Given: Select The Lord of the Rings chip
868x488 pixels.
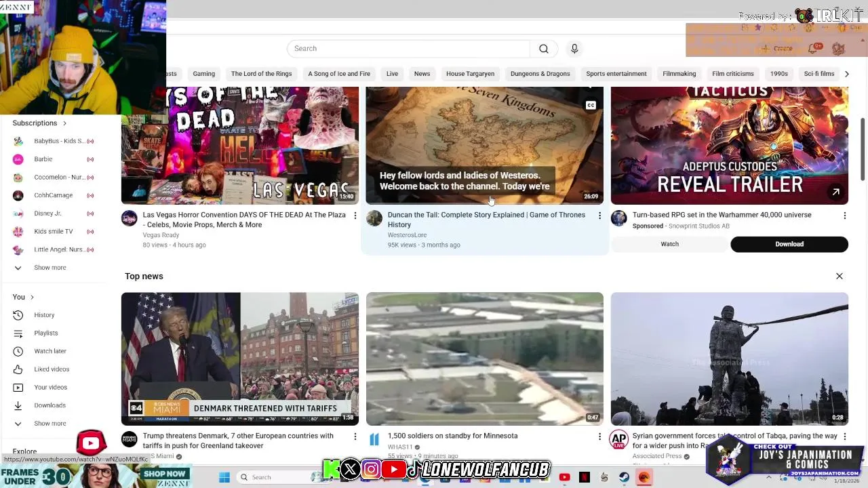Looking at the screenshot, I should [x=261, y=74].
